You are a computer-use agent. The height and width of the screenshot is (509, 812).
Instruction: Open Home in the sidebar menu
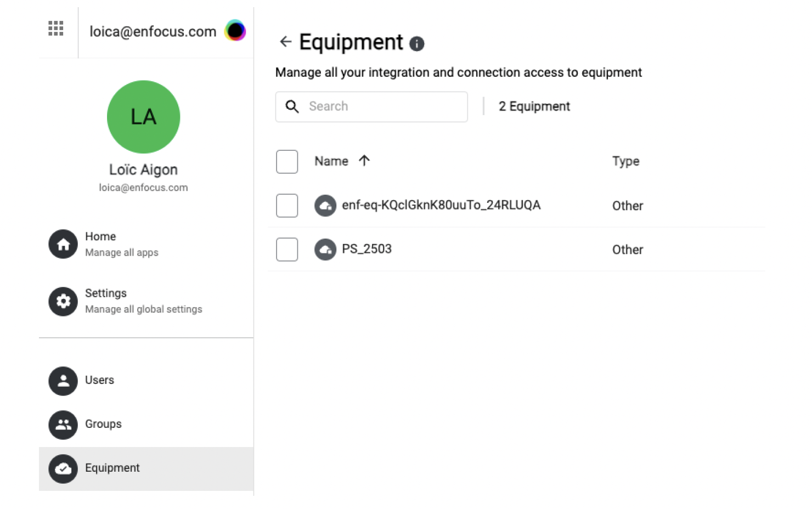tap(146, 244)
